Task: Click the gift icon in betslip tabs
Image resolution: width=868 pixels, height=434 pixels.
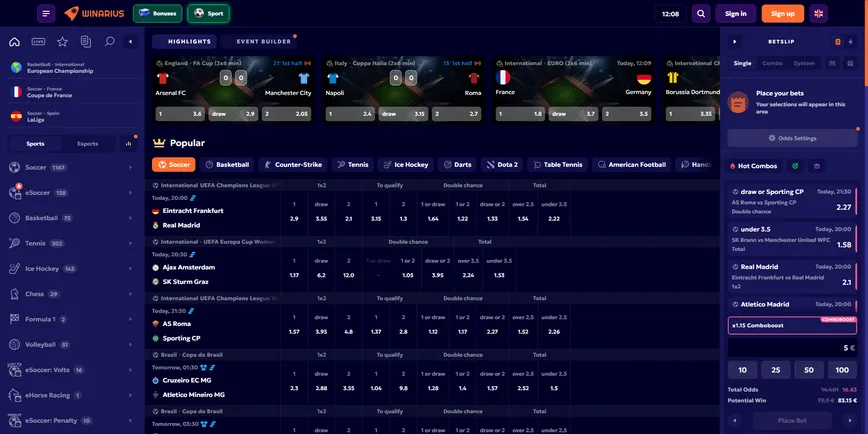Action: 850,63
